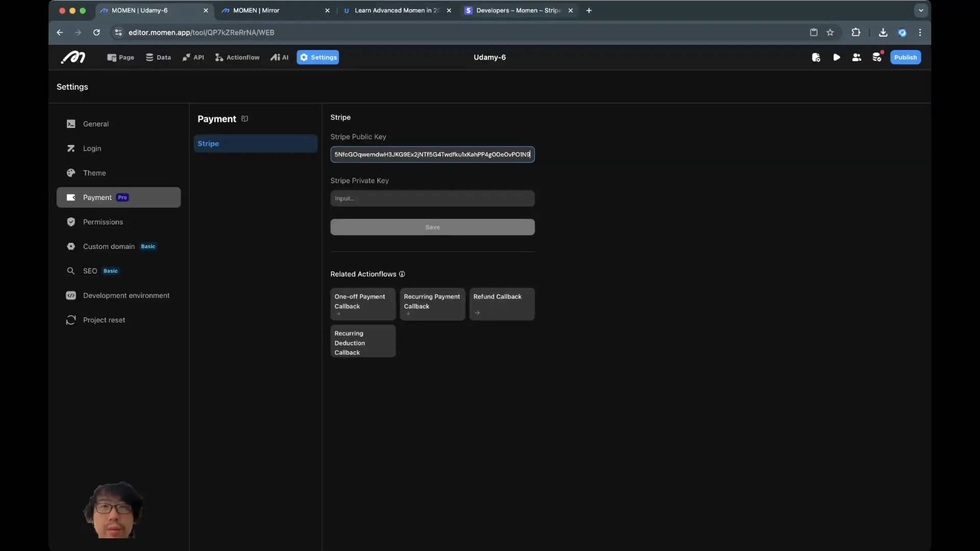Open Login settings

click(118, 148)
